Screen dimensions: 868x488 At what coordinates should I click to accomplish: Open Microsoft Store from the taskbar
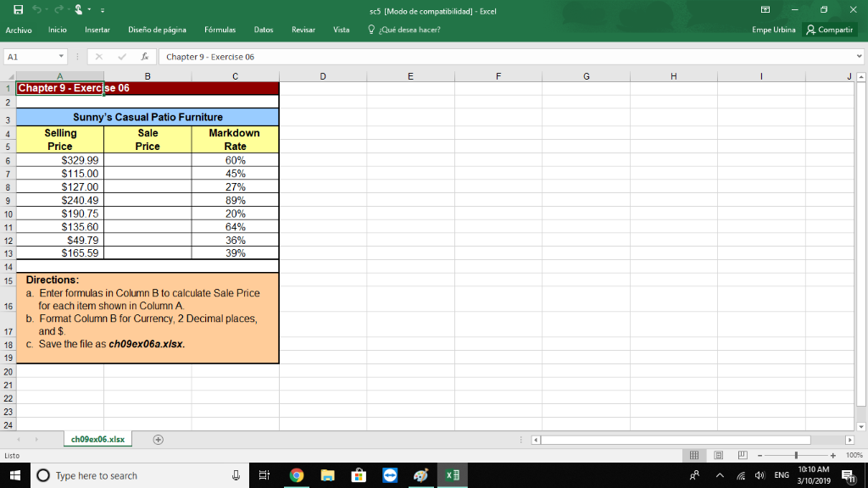tap(359, 475)
